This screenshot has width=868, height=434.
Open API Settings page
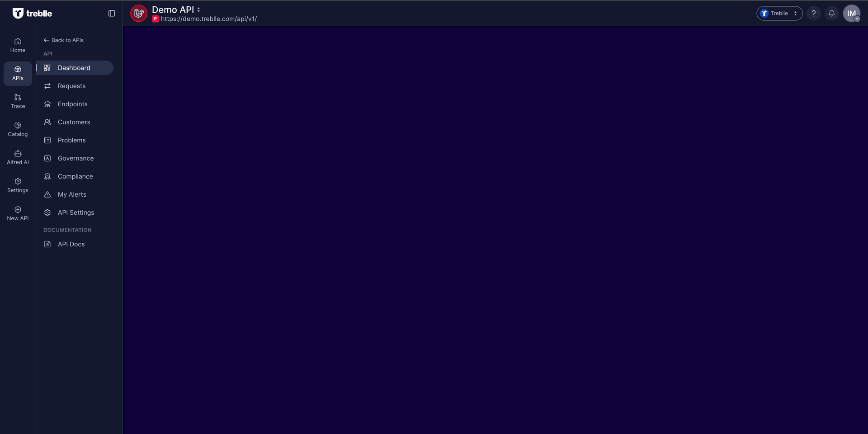75,212
